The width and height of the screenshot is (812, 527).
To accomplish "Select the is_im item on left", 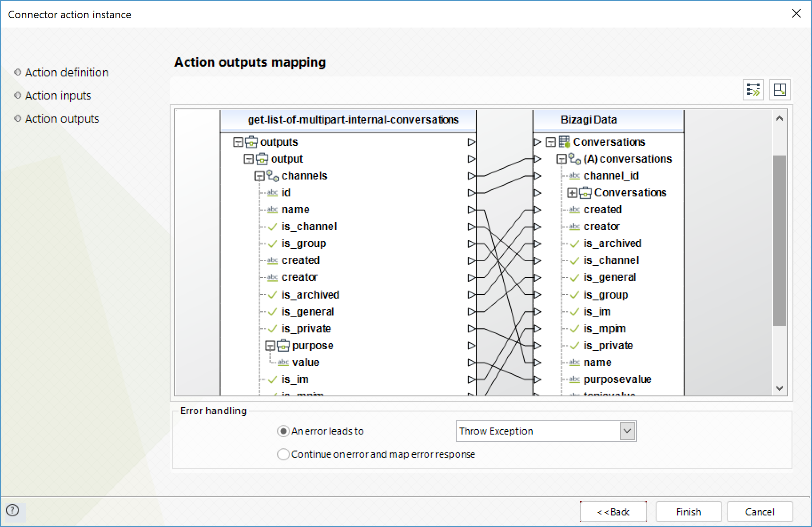I will tap(295, 379).
